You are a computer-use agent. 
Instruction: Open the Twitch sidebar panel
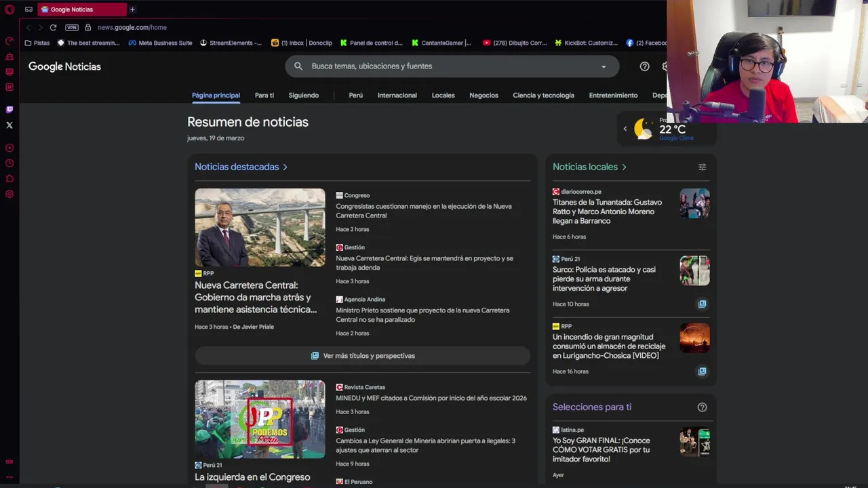9,110
